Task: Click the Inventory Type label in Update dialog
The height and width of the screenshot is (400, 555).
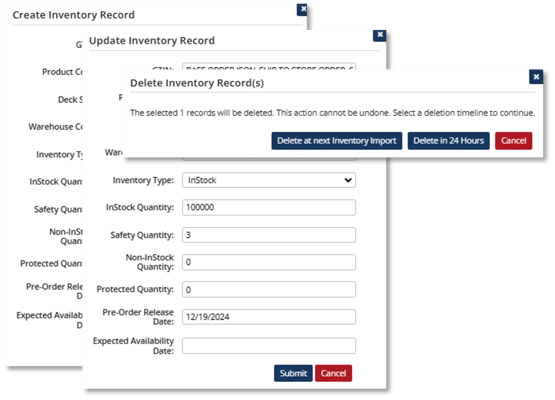Action: (143, 180)
